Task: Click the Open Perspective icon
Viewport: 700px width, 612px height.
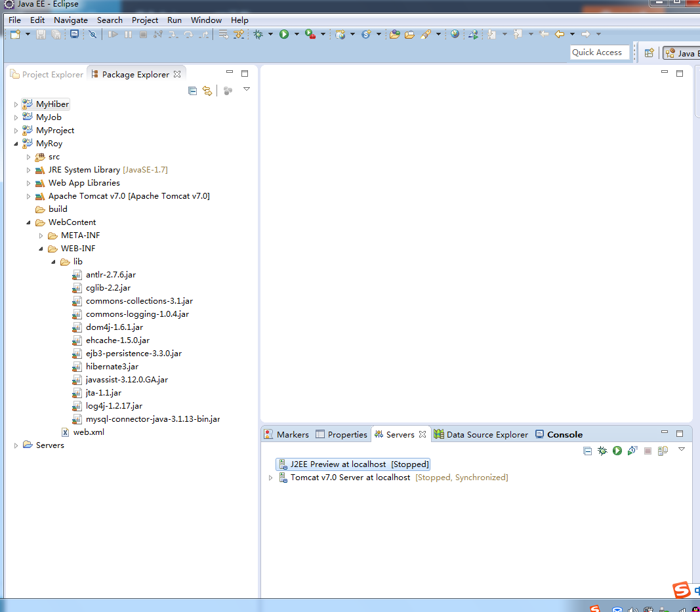Action: tap(649, 52)
